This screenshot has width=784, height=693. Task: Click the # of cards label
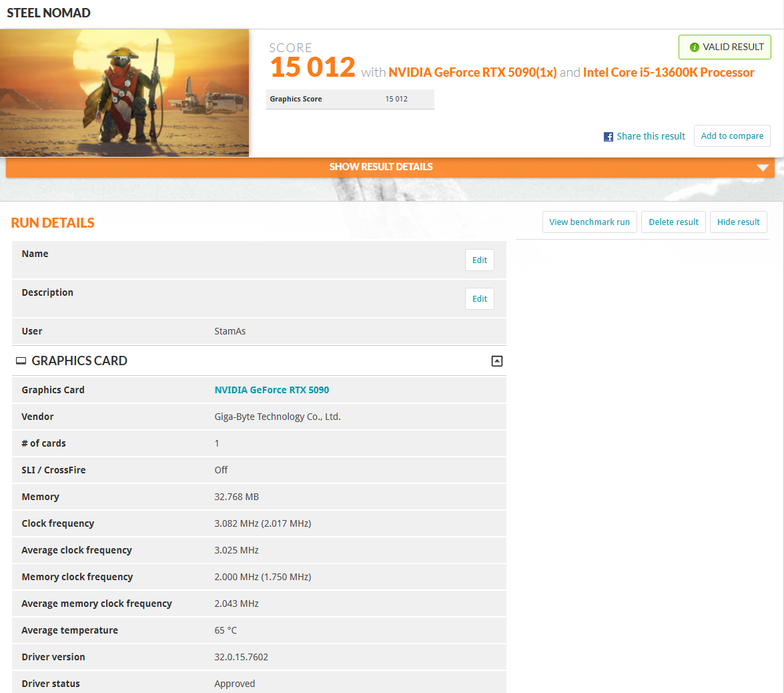click(x=43, y=443)
